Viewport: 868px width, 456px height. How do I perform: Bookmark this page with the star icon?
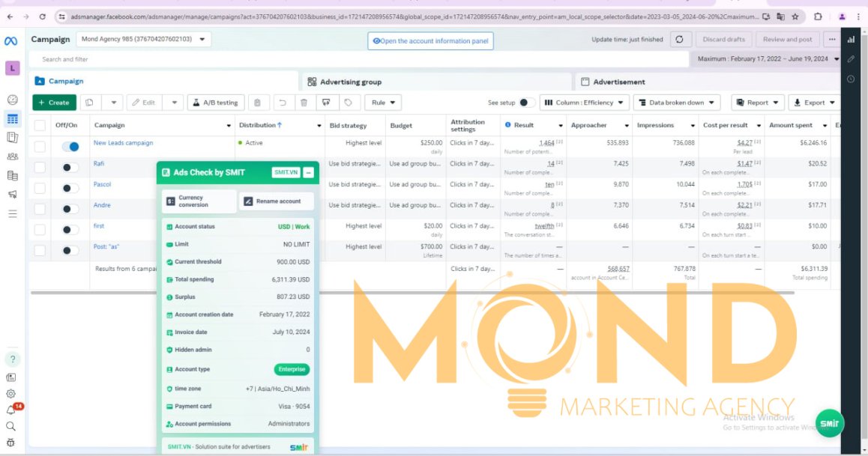coord(795,16)
